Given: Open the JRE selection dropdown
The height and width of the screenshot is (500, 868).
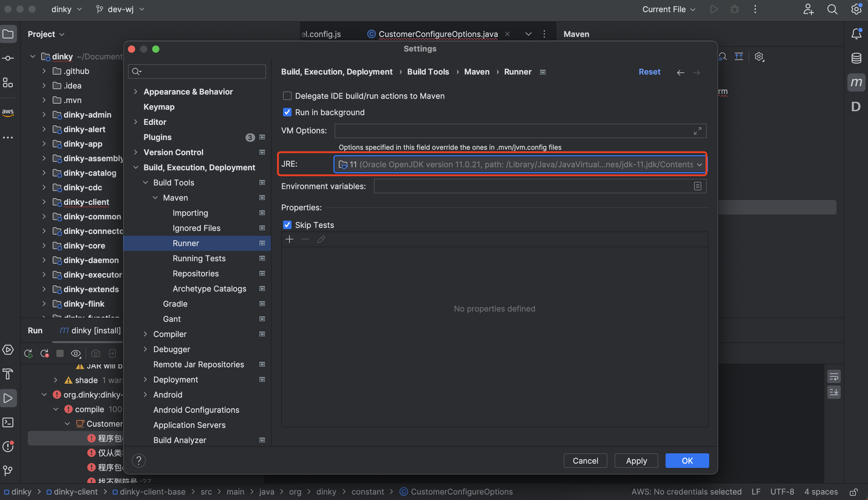Looking at the screenshot, I should coord(699,165).
